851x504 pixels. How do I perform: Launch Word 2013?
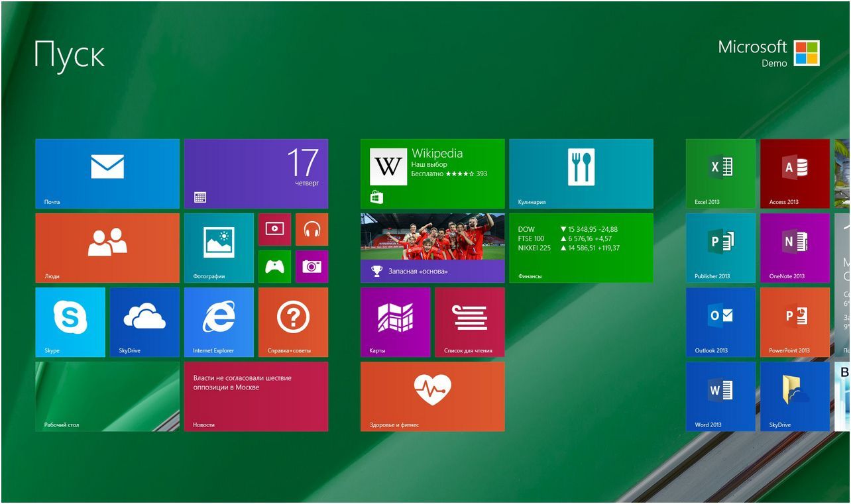720,396
